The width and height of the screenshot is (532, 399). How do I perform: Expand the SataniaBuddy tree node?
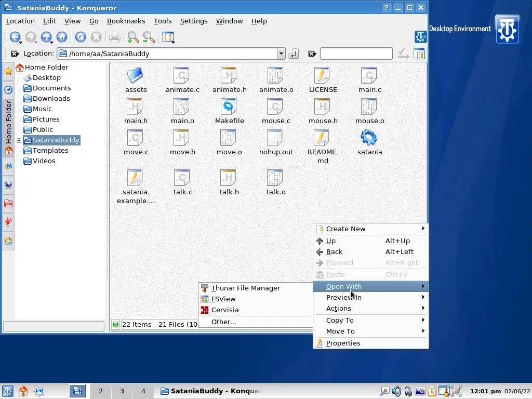click(x=19, y=140)
